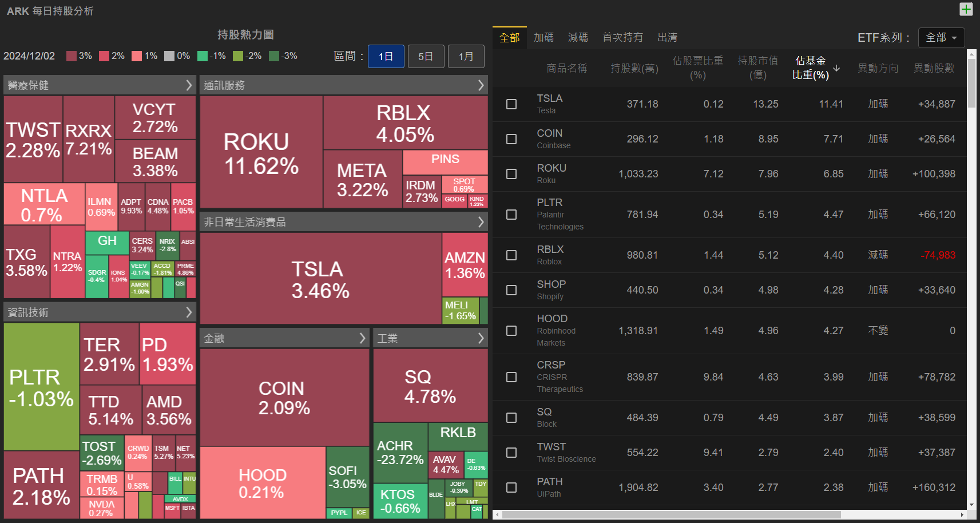Tick the PATH row checkbox
This screenshot has width=980, height=523.
511,488
